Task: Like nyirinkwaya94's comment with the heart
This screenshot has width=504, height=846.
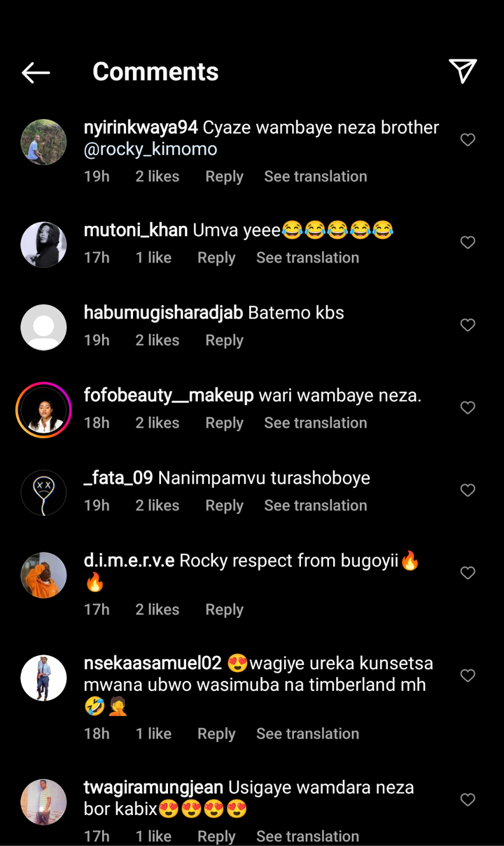Action: [468, 140]
